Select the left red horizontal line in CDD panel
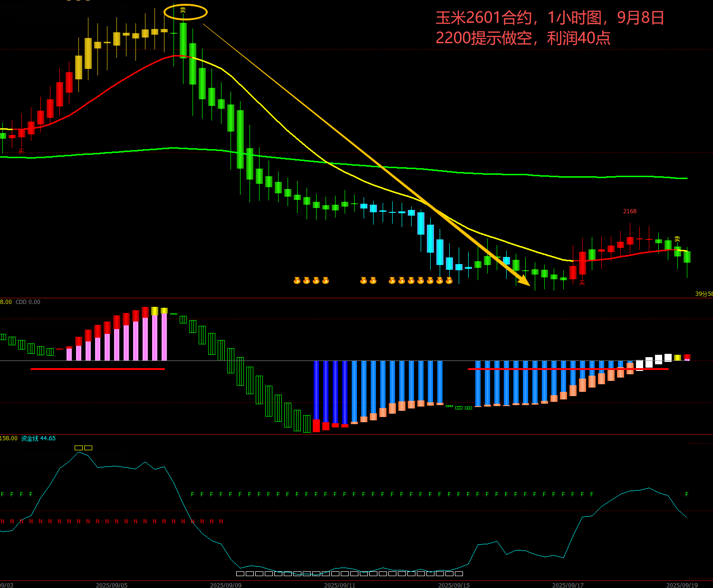This screenshot has height=588, width=713. (x=97, y=369)
